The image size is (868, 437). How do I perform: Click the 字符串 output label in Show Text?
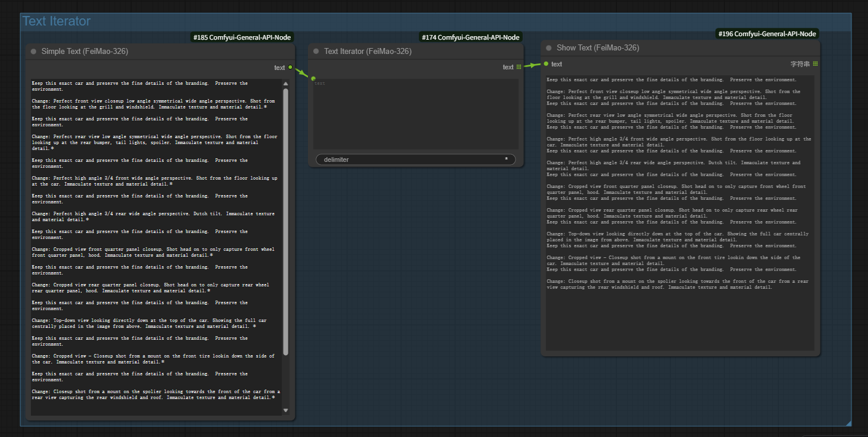pyautogui.click(x=800, y=64)
